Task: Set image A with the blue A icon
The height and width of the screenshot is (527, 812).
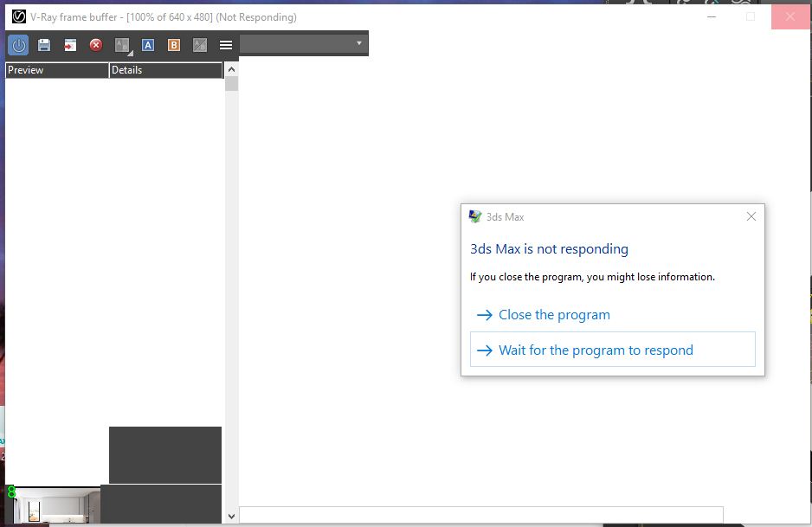Action: pos(148,45)
